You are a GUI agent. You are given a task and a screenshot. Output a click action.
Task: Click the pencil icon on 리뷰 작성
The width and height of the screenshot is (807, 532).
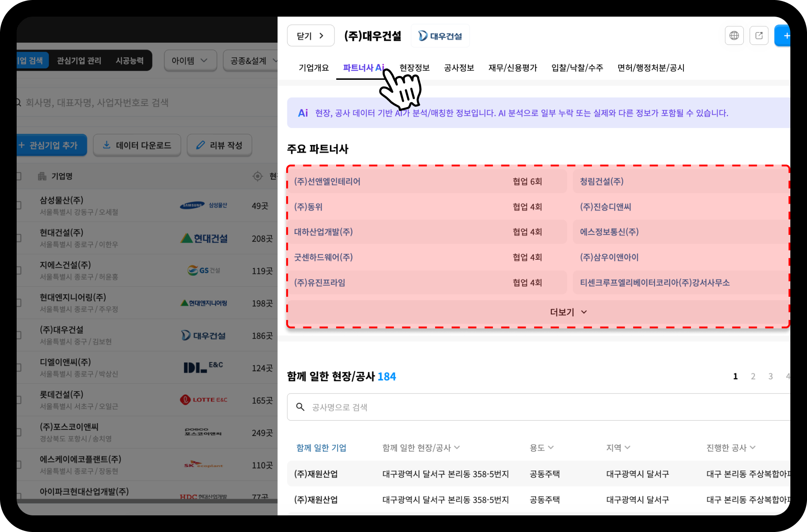201,145
